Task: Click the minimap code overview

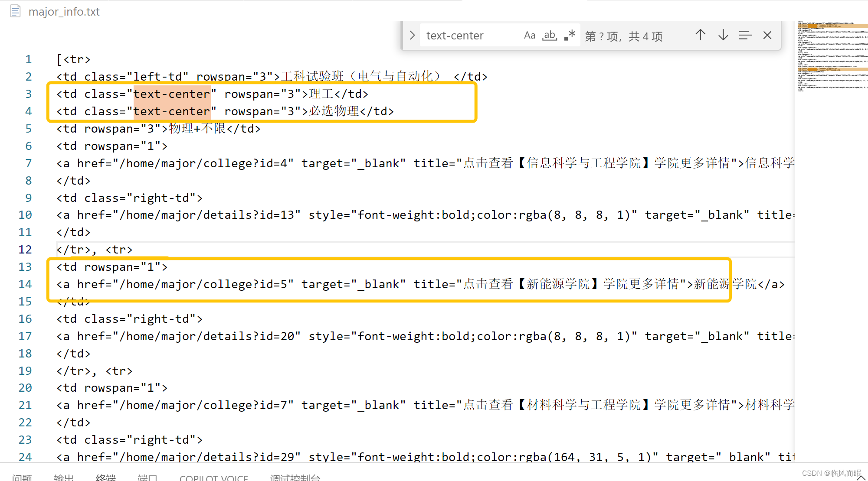Action: pos(832,56)
